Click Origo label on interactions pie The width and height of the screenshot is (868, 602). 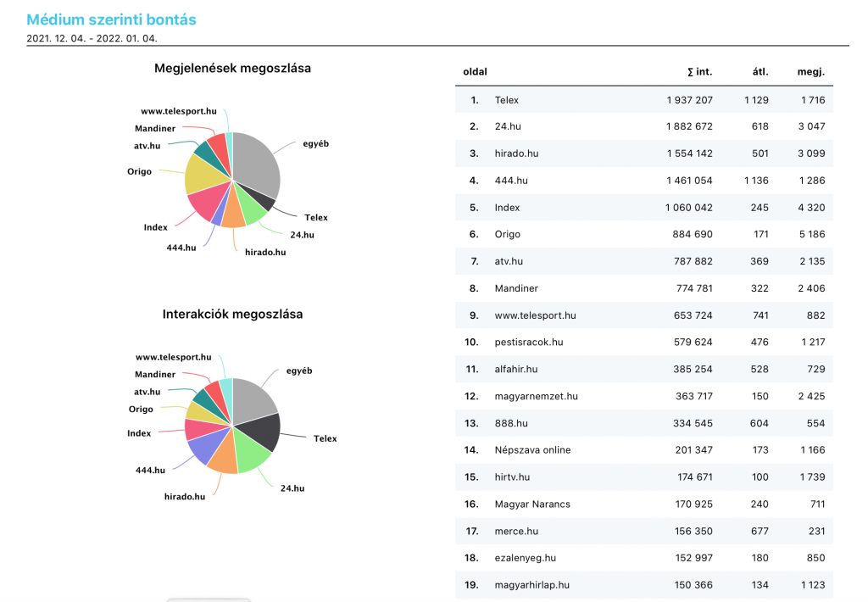[x=141, y=409]
